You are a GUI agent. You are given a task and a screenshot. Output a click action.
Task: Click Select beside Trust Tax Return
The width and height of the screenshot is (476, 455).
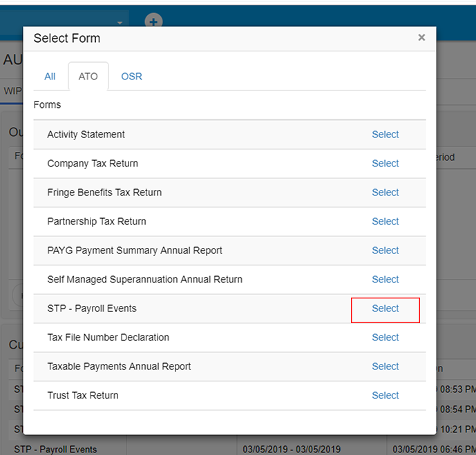click(385, 396)
